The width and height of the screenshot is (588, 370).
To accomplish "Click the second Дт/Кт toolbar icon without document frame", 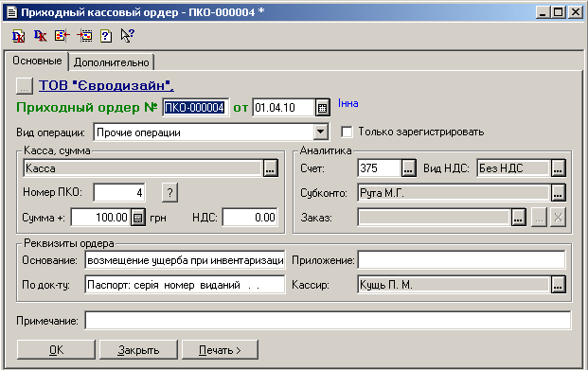I will 40,36.
